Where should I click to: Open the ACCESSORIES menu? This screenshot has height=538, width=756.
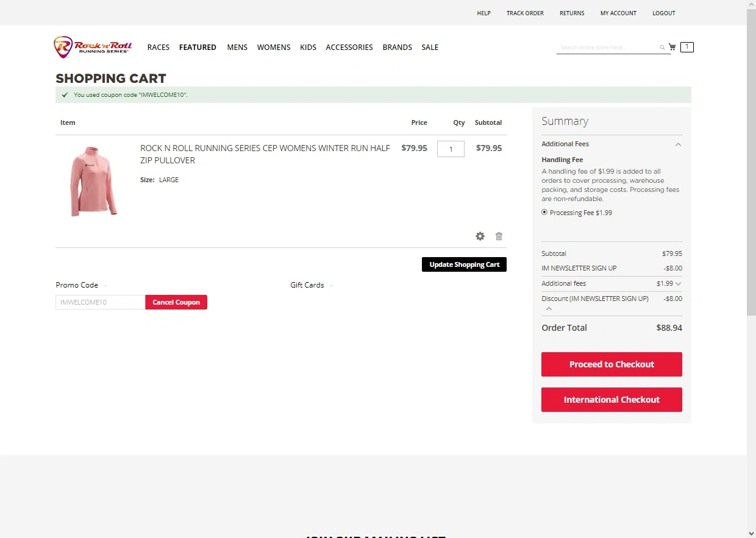pos(349,47)
